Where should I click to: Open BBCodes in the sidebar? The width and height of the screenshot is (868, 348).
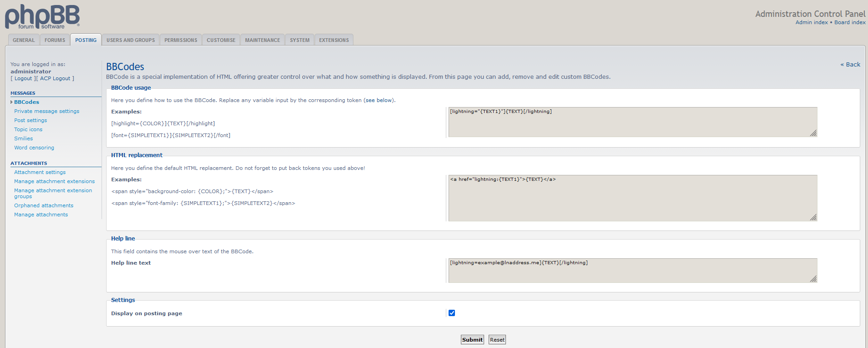(x=26, y=102)
